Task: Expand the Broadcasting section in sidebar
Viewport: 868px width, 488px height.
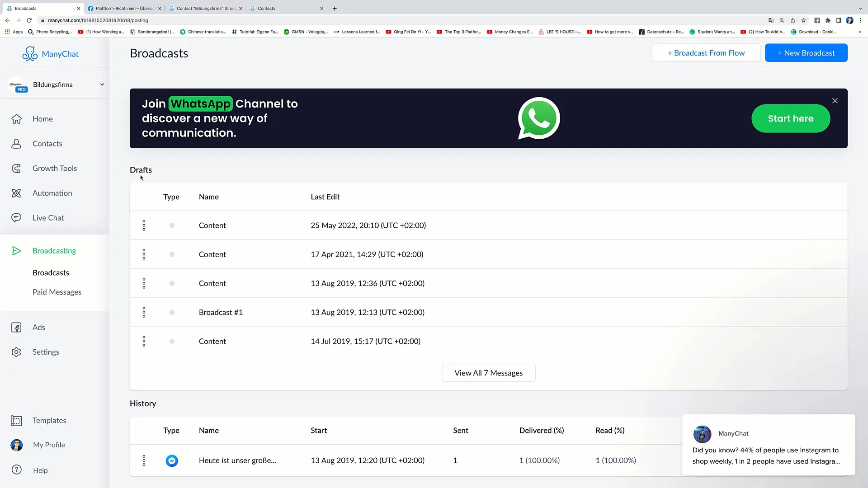Action: click(x=54, y=250)
